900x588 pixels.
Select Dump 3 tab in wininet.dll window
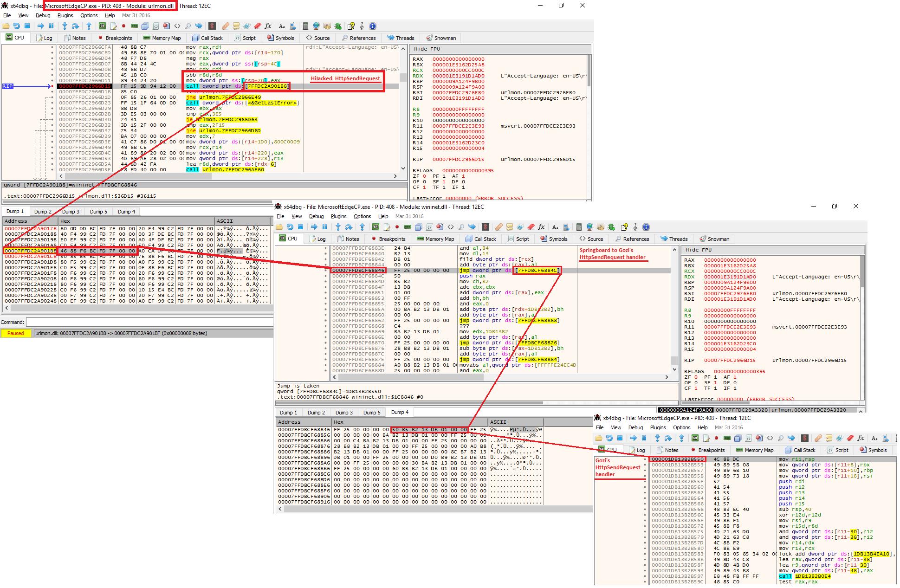344,413
